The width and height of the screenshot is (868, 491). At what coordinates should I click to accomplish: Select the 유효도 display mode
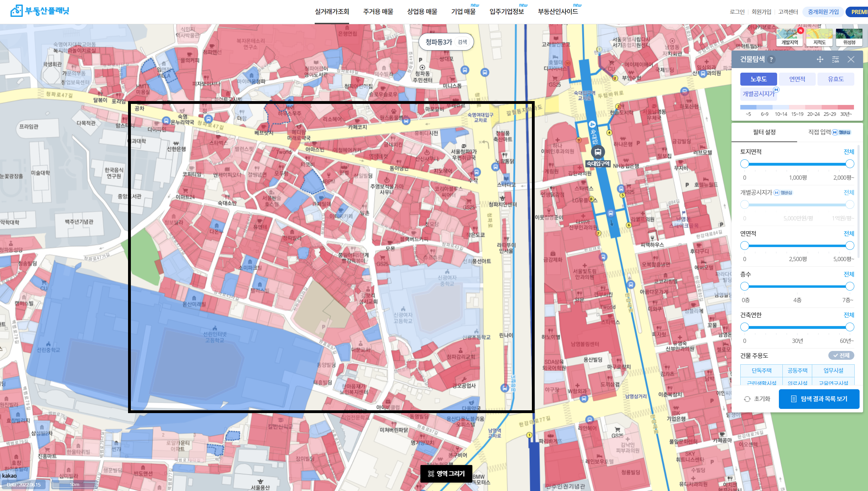[x=836, y=79]
